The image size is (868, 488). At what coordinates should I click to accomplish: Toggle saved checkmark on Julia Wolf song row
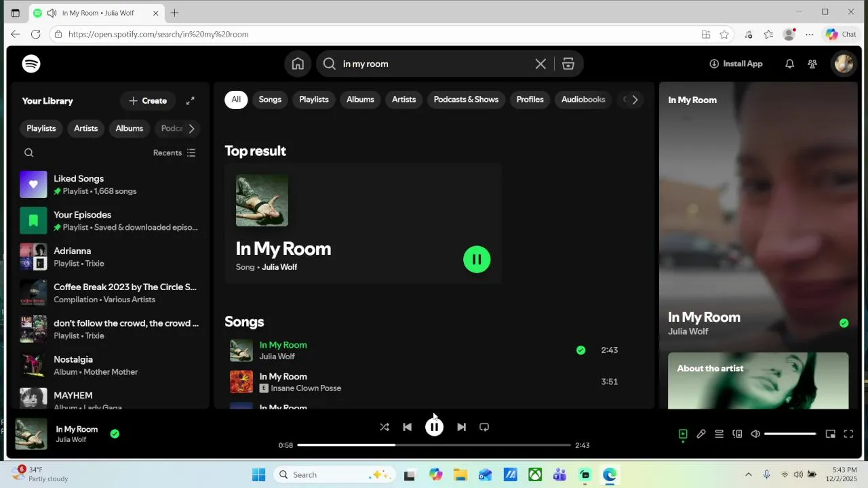[580, 350]
